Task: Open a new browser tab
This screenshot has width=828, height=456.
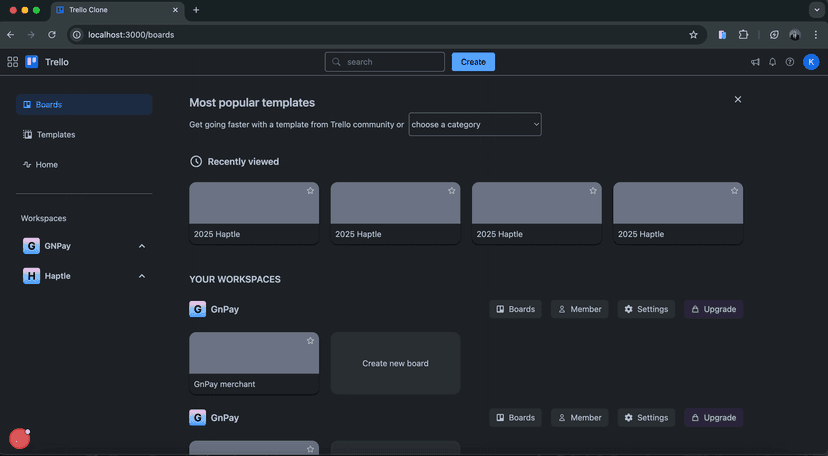Action: tap(196, 10)
